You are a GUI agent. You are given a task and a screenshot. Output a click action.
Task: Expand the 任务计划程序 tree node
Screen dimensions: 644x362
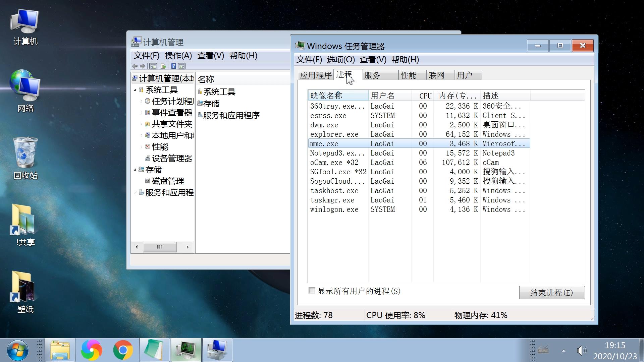pyautogui.click(x=141, y=101)
